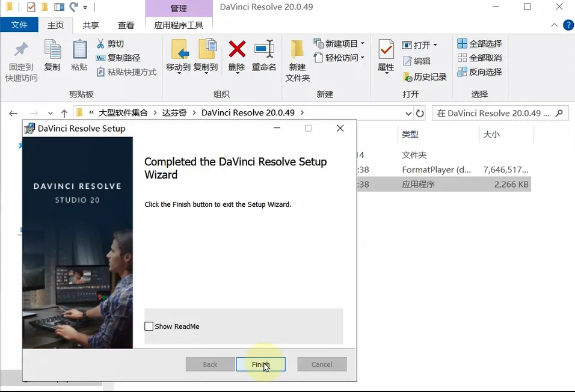Click the 属性 checkmark icon
The width and height of the screenshot is (575, 392).
pos(386,49)
